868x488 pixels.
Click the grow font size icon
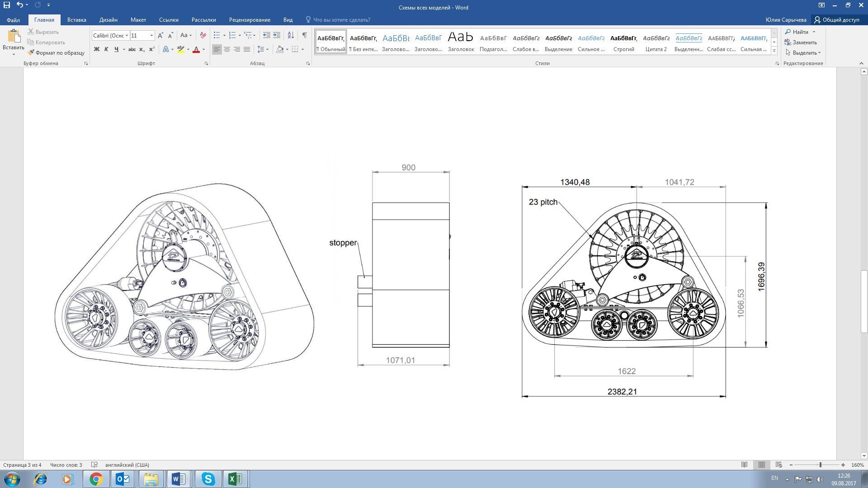pyautogui.click(x=160, y=35)
